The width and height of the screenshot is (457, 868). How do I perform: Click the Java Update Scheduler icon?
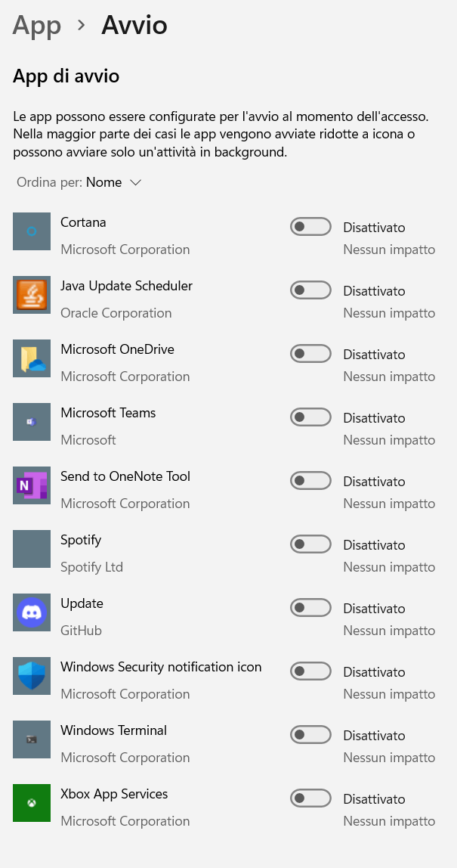[32, 295]
